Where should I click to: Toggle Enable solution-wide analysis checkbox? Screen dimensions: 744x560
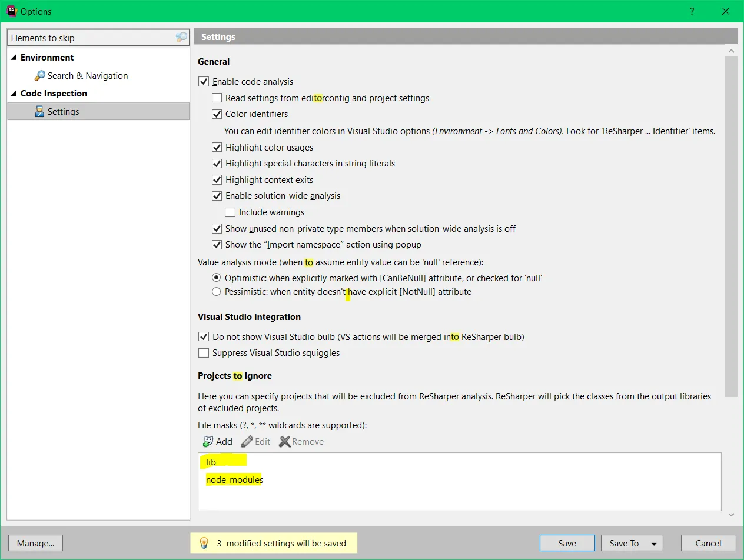[217, 196]
